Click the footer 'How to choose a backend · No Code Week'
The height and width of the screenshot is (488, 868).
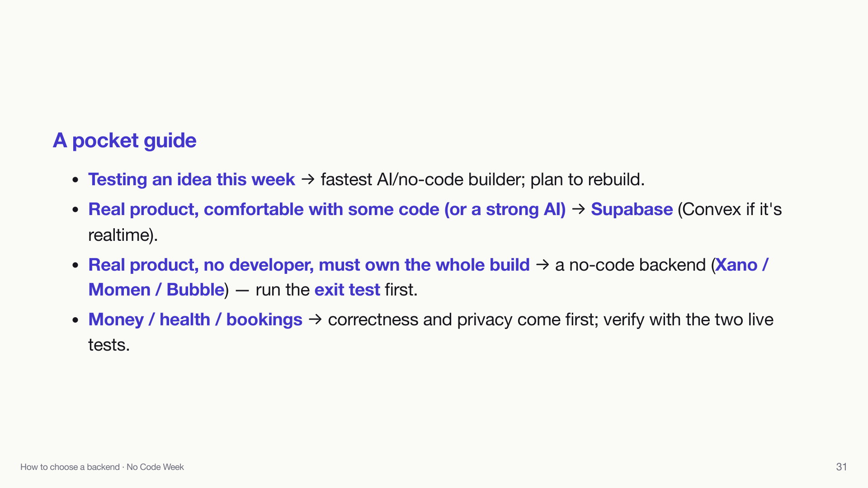pyautogui.click(x=102, y=467)
